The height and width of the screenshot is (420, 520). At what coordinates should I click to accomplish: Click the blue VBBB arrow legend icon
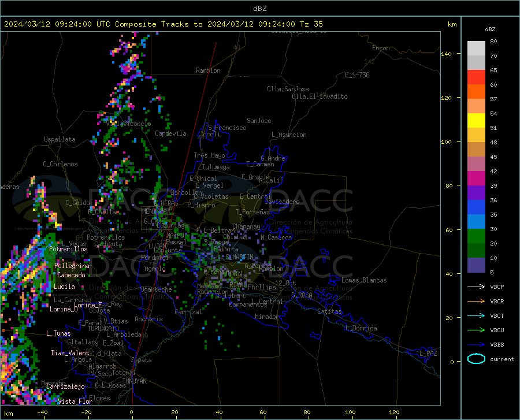(x=476, y=345)
